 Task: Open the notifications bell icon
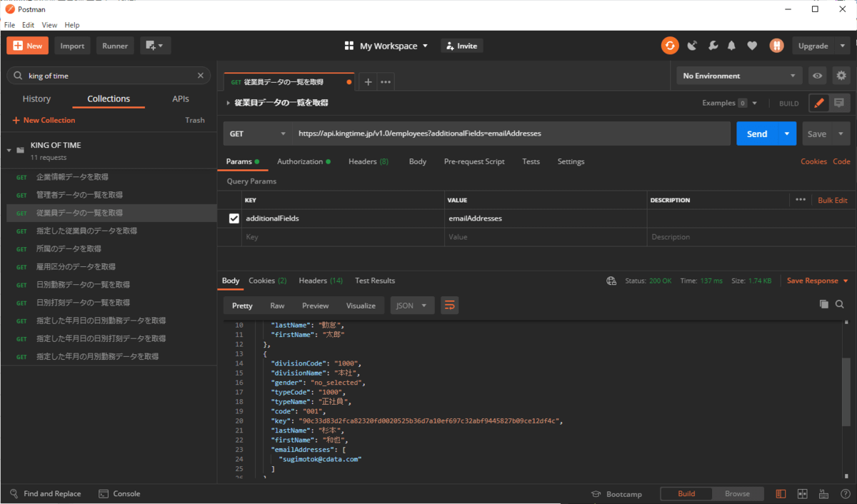731,46
